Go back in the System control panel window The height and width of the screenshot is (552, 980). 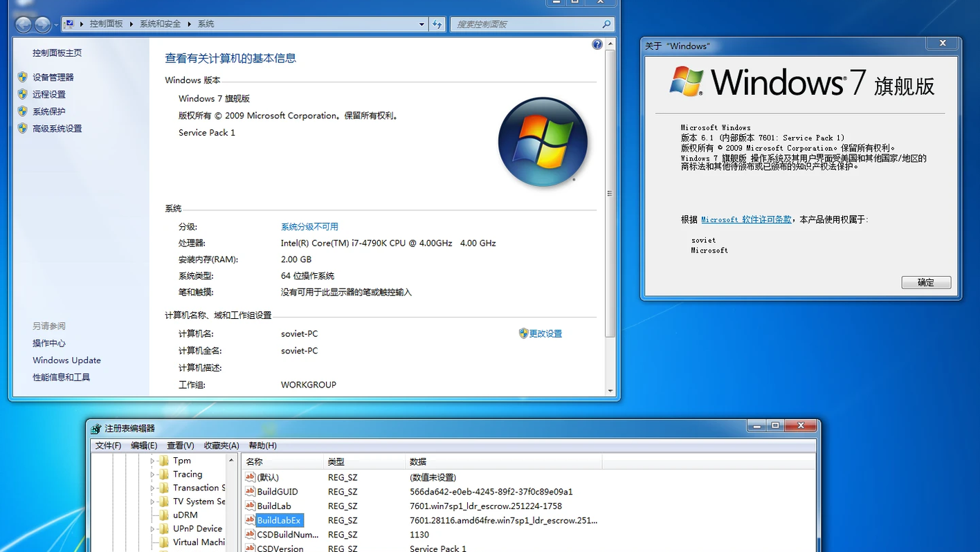[x=24, y=24]
